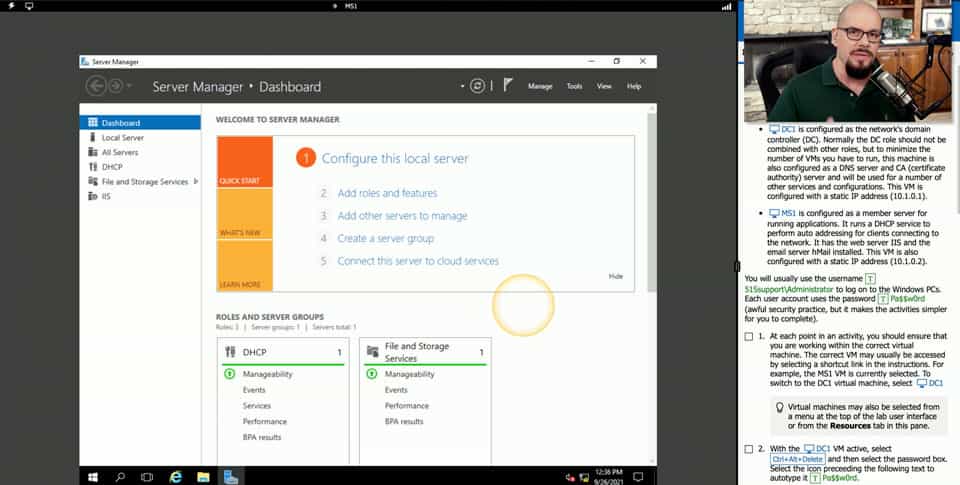Viewport: 960px width, 485px height.
Task: Click the Back navigation arrow
Action: click(96, 86)
